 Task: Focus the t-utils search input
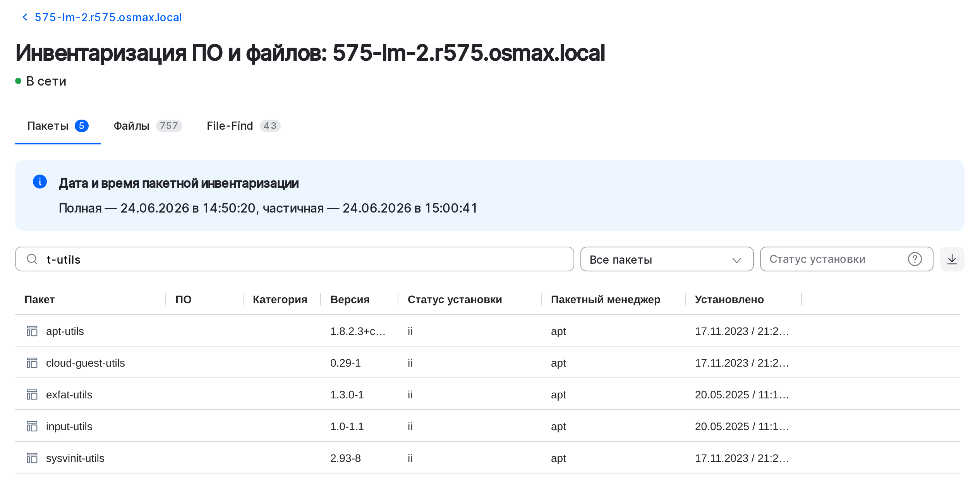click(x=294, y=259)
